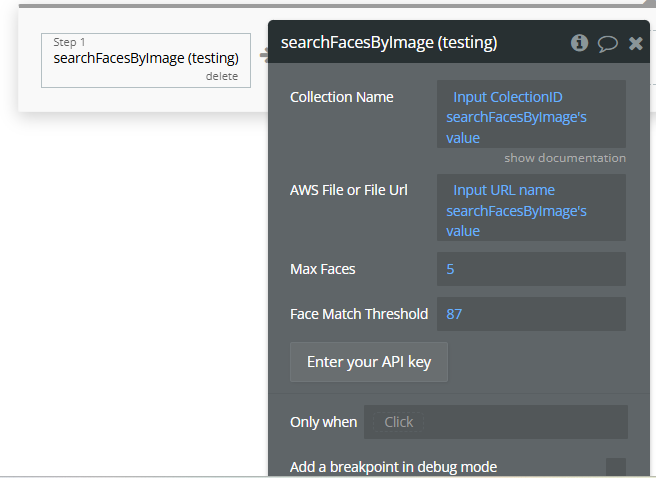Edit the AWS File or File Url expression
Image resolution: width=656 pixels, height=478 pixels.
point(531,210)
